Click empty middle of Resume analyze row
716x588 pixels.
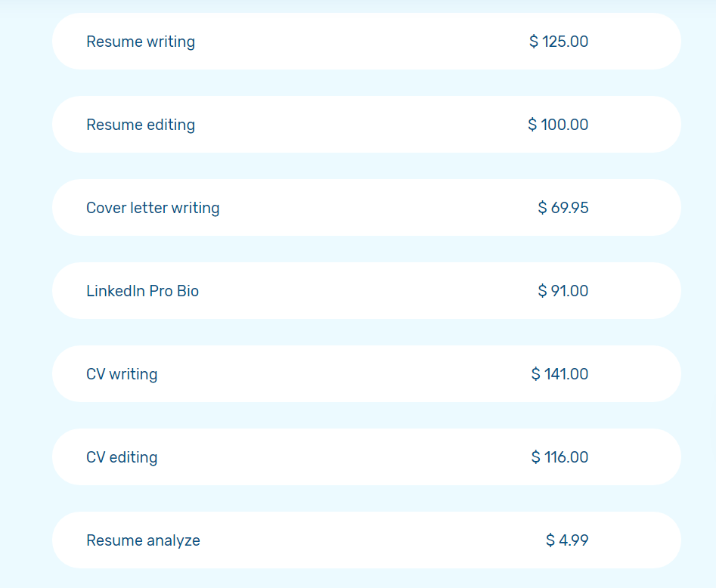(x=366, y=540)
